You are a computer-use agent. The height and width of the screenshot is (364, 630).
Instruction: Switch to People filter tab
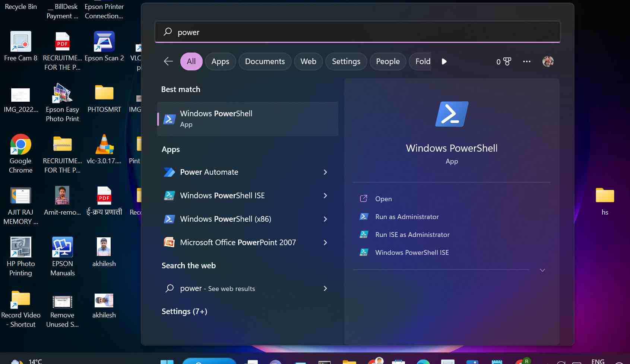click(388, 61)
